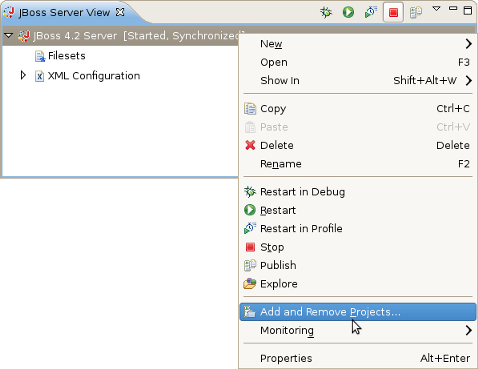Click the Restart in Debug bug icon
The width and height of the screenshot is (478, 369).
click(250, 192)
